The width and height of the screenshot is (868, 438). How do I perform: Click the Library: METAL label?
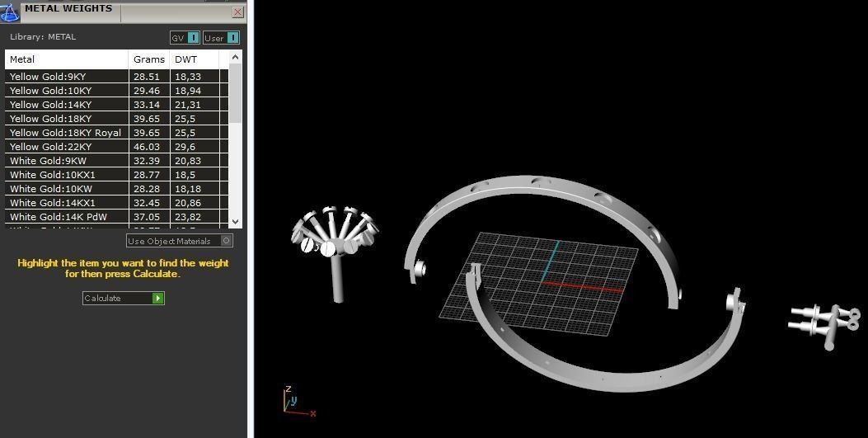pos(43,36)
